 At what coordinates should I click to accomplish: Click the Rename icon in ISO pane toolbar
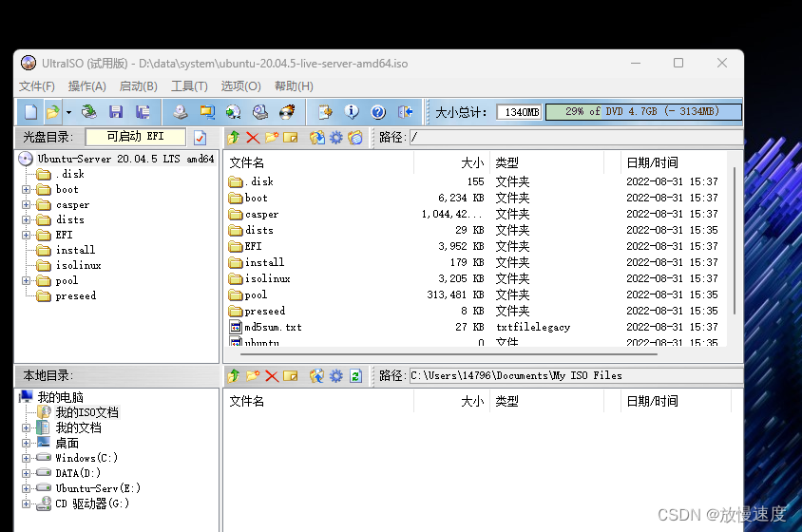pyautogui.click(x=291, y=137)
